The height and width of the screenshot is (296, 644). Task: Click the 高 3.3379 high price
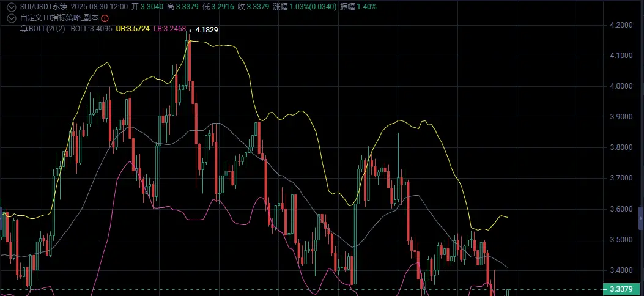[x=183, y=7]
